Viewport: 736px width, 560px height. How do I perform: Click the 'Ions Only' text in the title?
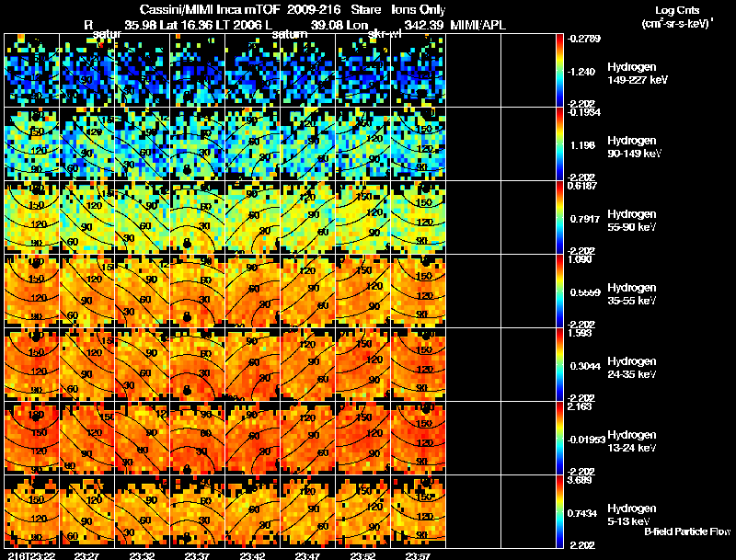tap(418, 9)
